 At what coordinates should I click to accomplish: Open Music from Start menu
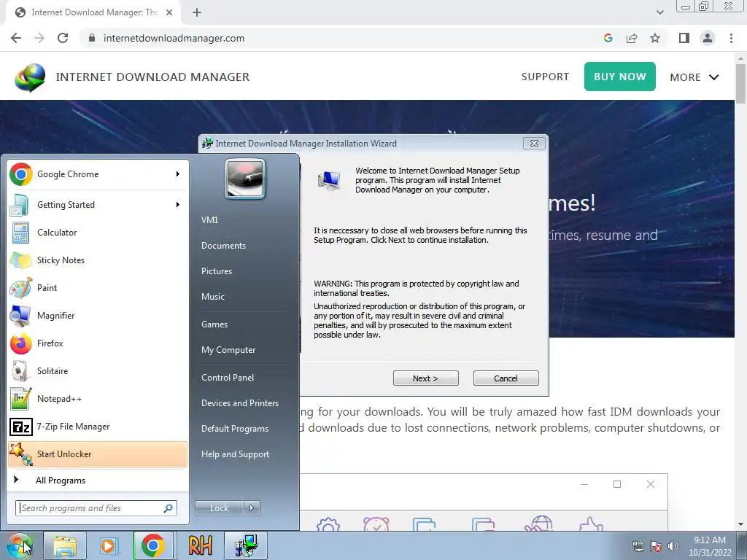pos(213,297)
